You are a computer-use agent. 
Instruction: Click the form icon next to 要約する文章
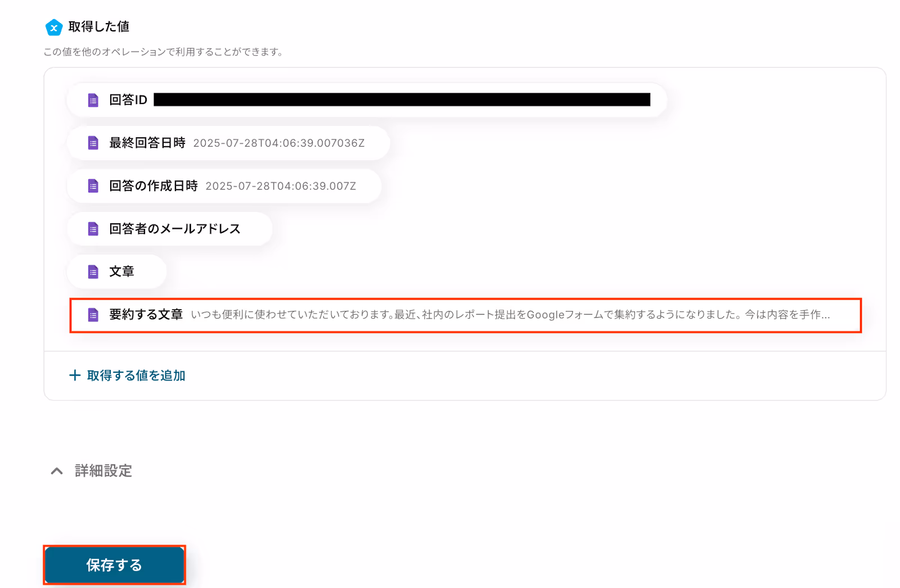point(93,315)
